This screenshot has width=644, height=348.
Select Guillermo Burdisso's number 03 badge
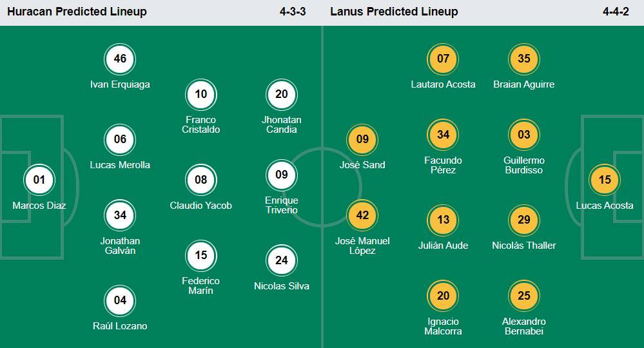coord(524,135)
